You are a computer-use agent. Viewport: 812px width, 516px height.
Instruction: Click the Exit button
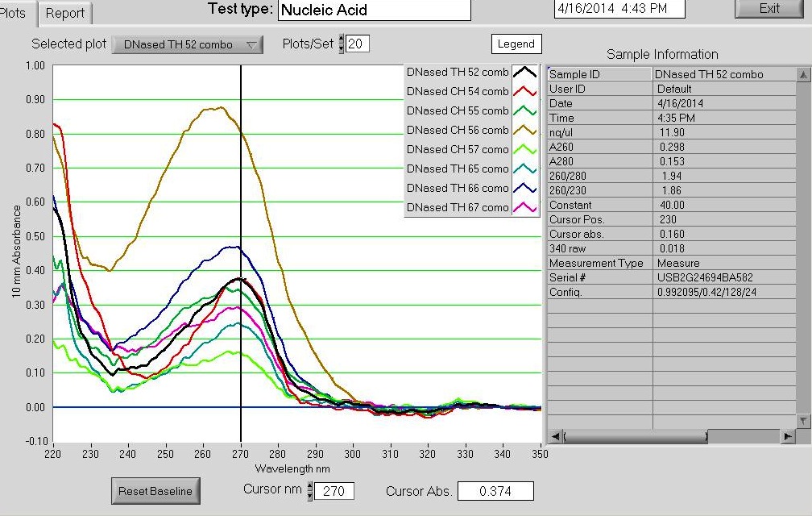coord(768,9)
